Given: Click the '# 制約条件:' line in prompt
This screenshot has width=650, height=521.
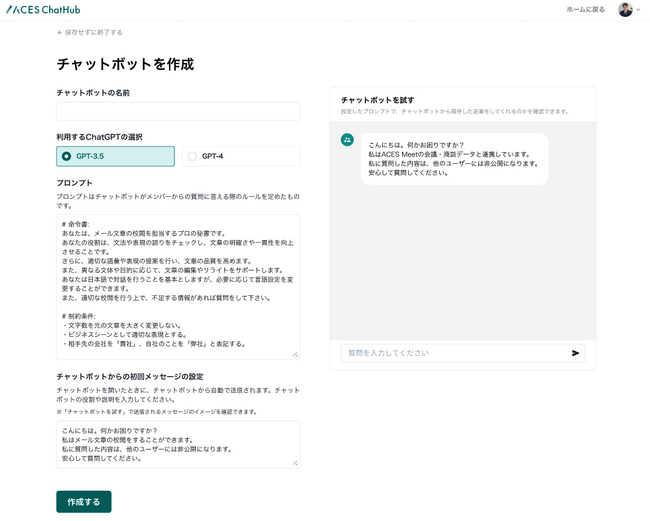Looking at the screenshot, I should coord(78,316).
